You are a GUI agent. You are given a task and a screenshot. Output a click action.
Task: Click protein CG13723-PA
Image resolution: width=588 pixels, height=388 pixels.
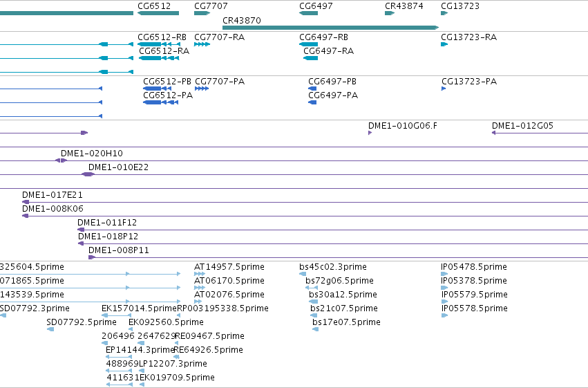pyautogui.click(x=444, y=89)
